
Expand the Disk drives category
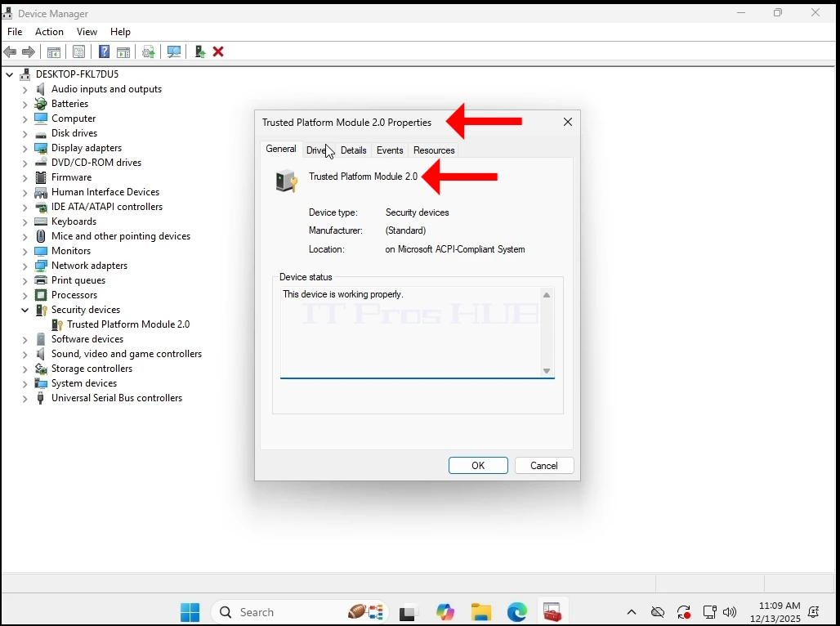[25, 133]
